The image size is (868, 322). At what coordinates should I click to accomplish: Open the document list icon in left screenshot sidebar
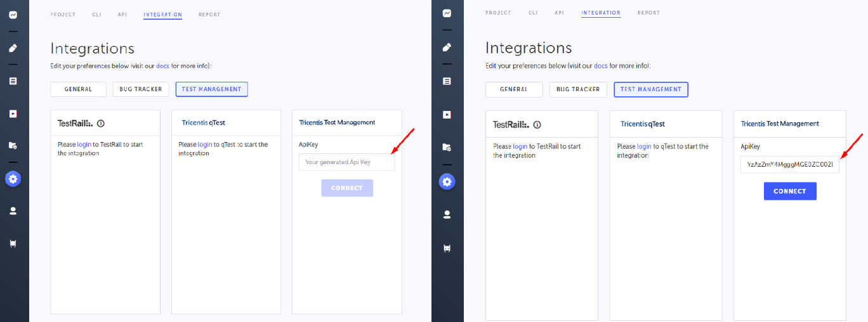pyautogui.click(x=13, y=81)
